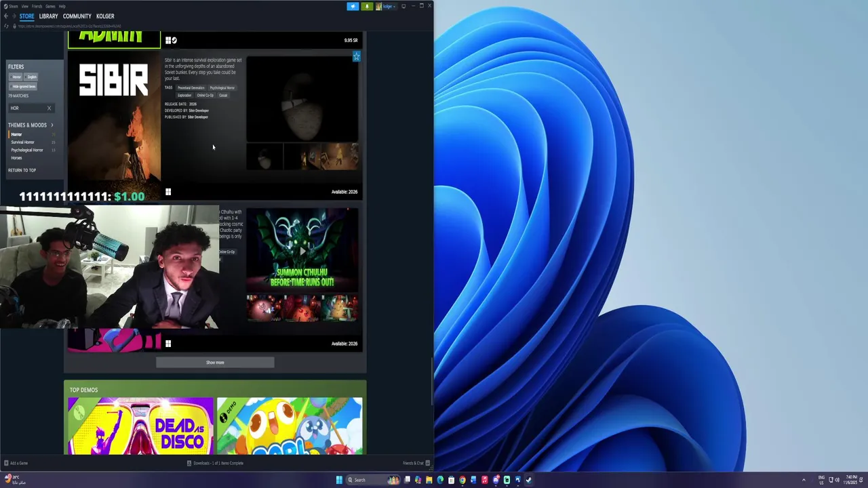Open the KOLGER profile tab
This screenshot has width=868, height=488.
(105, 16)
